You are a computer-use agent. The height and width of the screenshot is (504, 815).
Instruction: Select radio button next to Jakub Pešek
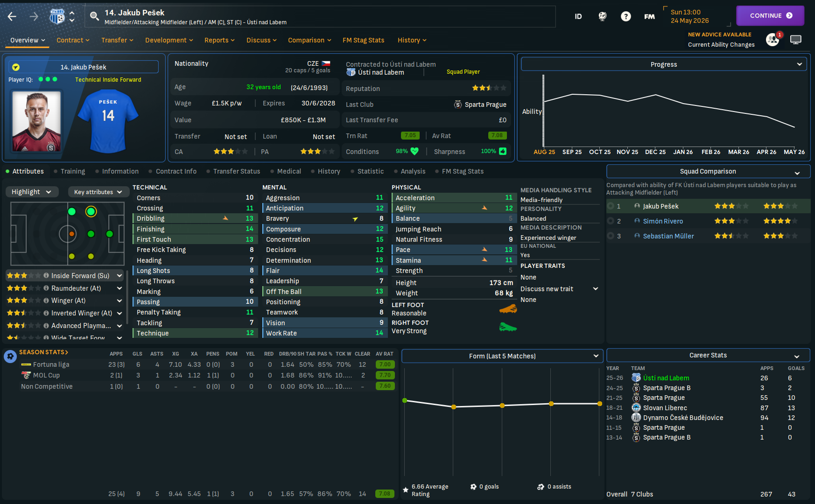(x=611, y=206)
